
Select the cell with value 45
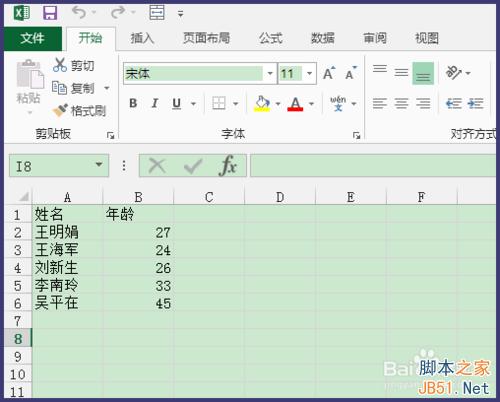click(138, 303)
